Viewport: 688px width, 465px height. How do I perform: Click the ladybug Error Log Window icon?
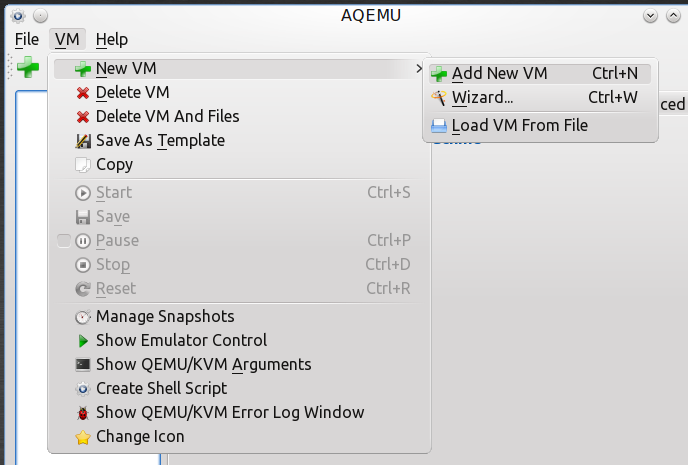pyautogui.click(x=82, y=413)
